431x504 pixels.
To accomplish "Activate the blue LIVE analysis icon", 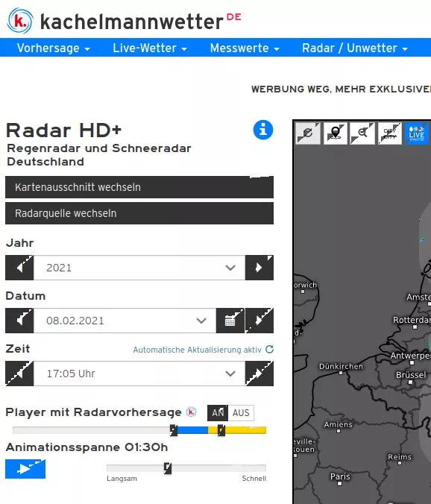I will click(x=417, y=133).
